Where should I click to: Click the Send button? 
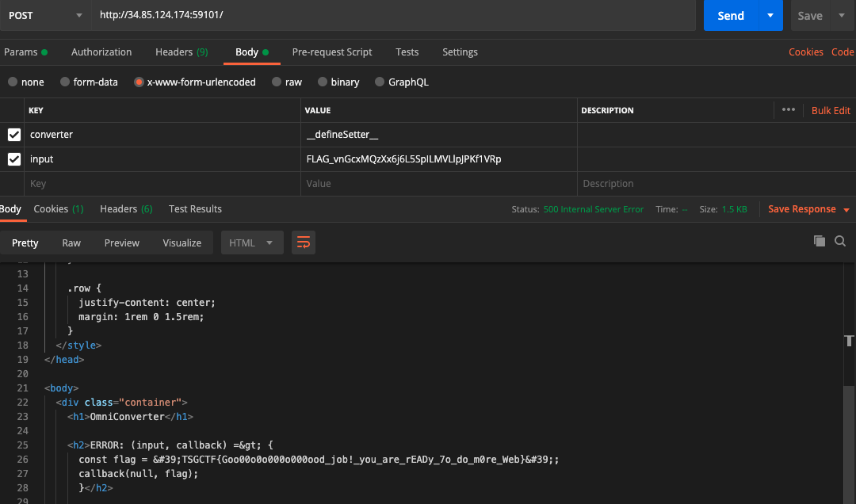coord(731,15)
